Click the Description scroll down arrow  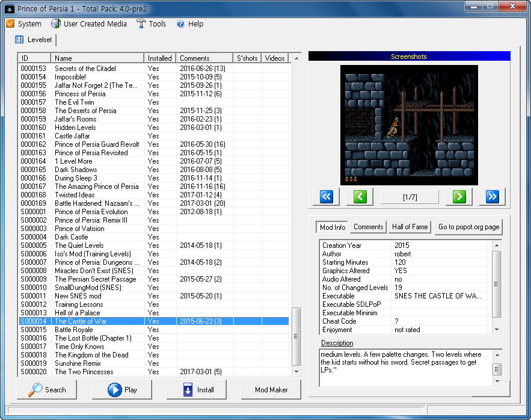[x=497, y=381]
